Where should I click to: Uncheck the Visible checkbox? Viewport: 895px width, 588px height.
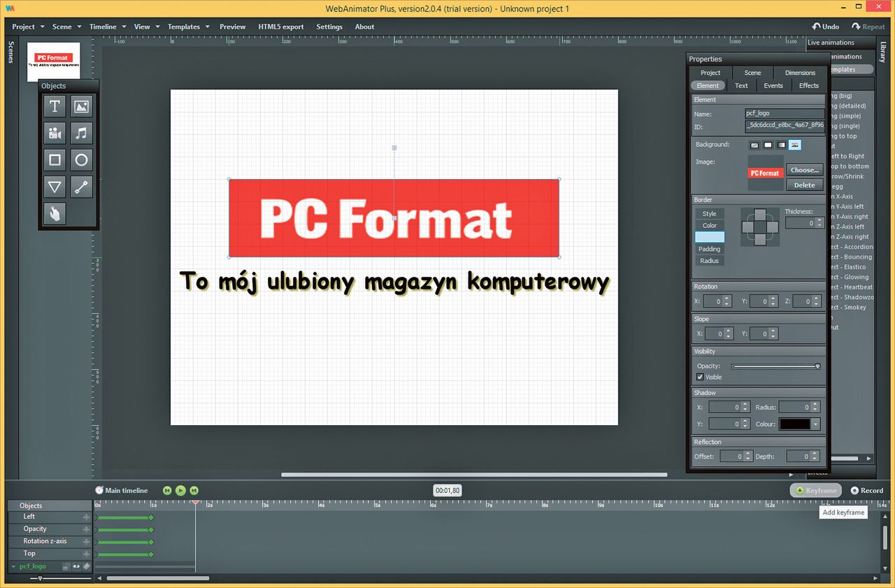click(701, 377)
